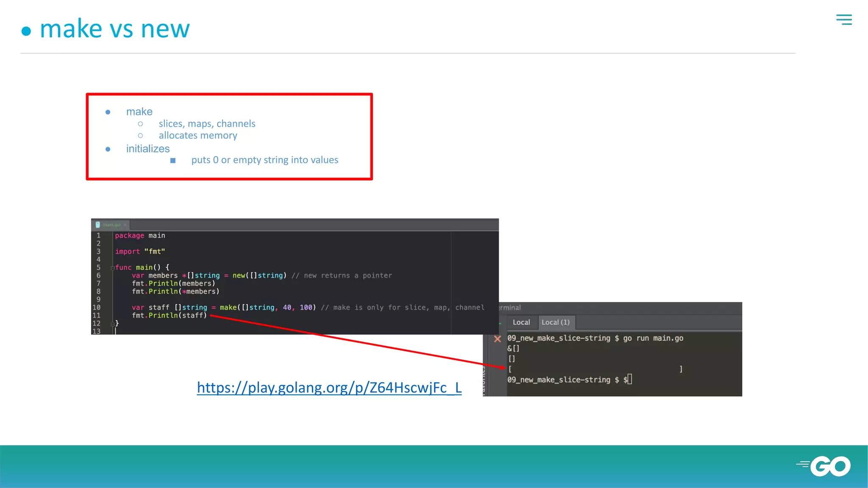Click the make([]string, 40, 100) call
The width and height of the screenshot is (868, 488).
(268, 308)
